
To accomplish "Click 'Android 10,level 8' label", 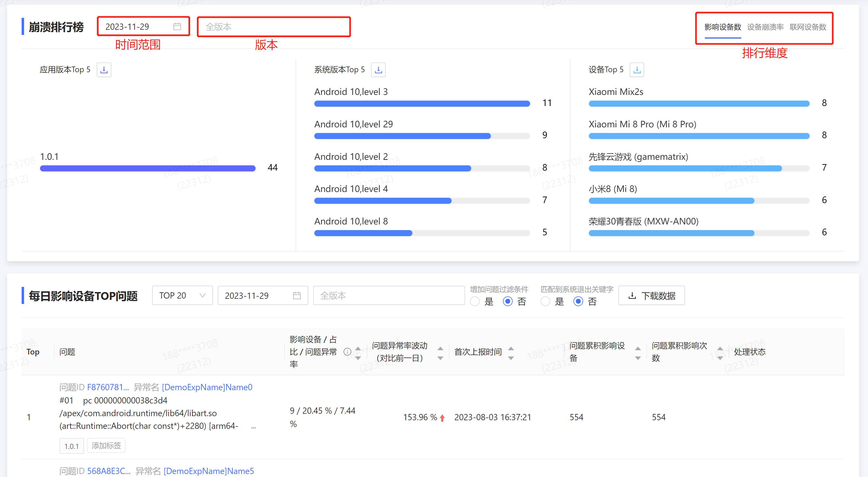I will tap(351, 221).
